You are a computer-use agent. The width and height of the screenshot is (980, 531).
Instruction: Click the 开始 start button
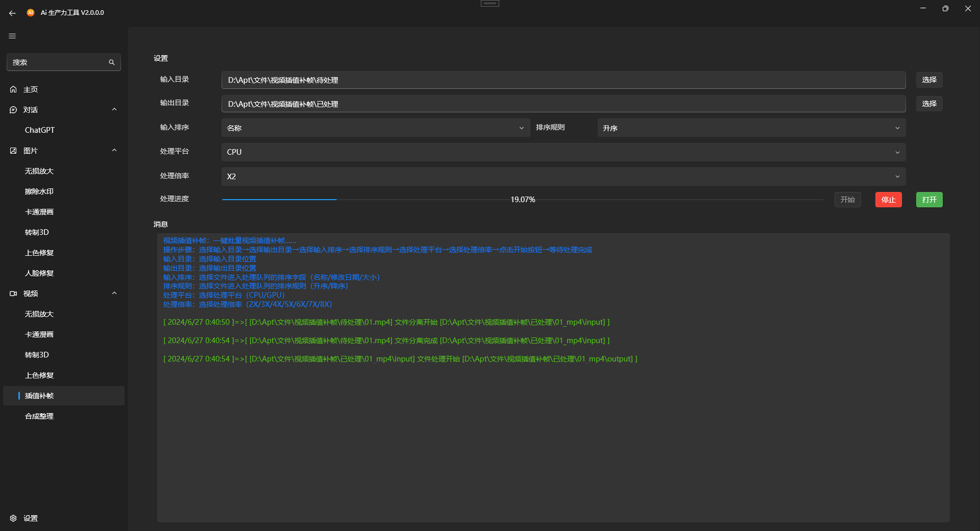pos(848,200)
